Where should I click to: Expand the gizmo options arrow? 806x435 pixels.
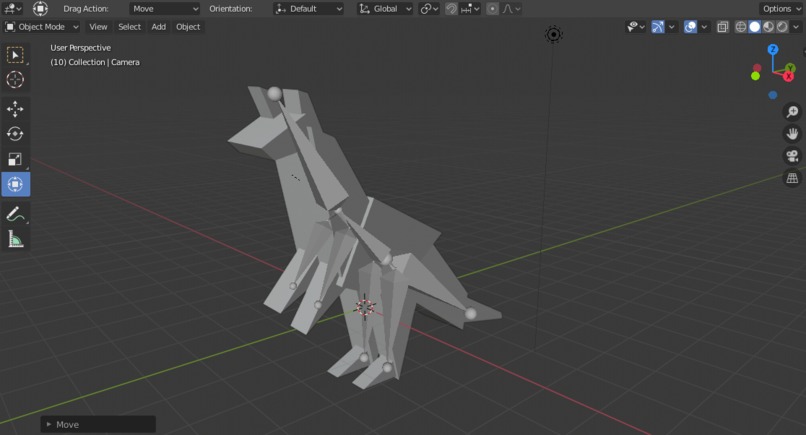[x=671, y=27]
